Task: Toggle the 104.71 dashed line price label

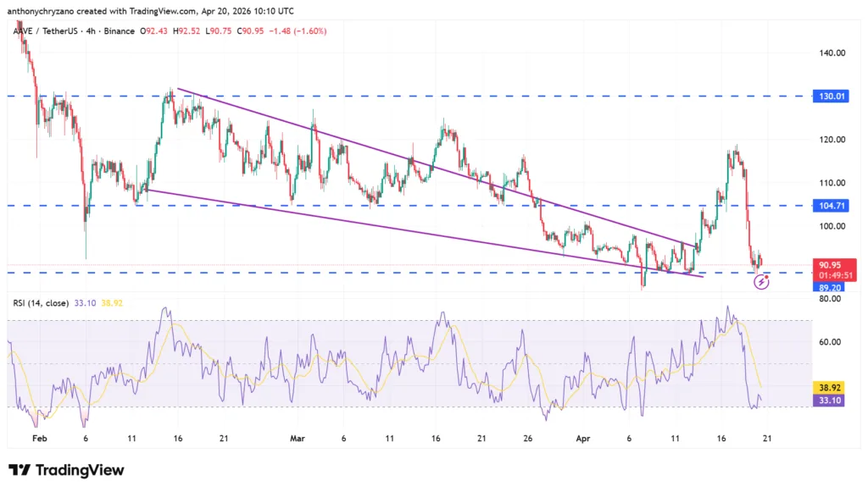Action: click(832, 204)
